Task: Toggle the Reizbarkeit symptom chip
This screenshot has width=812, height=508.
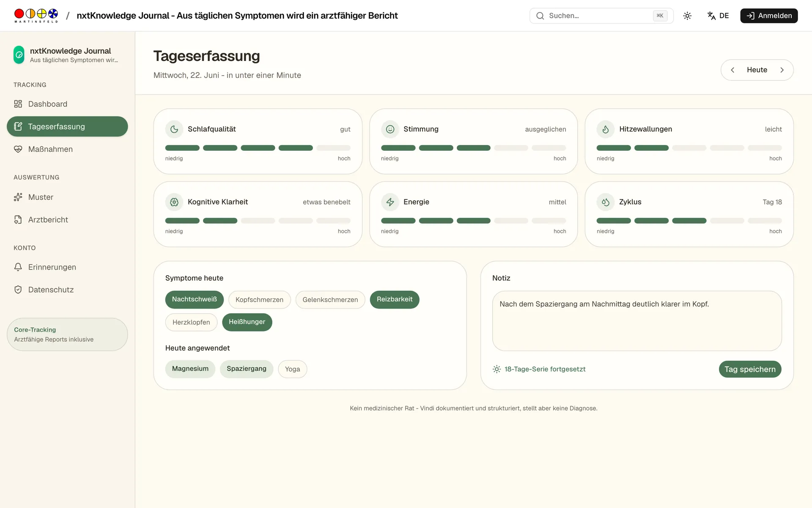Action: (x=395, y=299)
